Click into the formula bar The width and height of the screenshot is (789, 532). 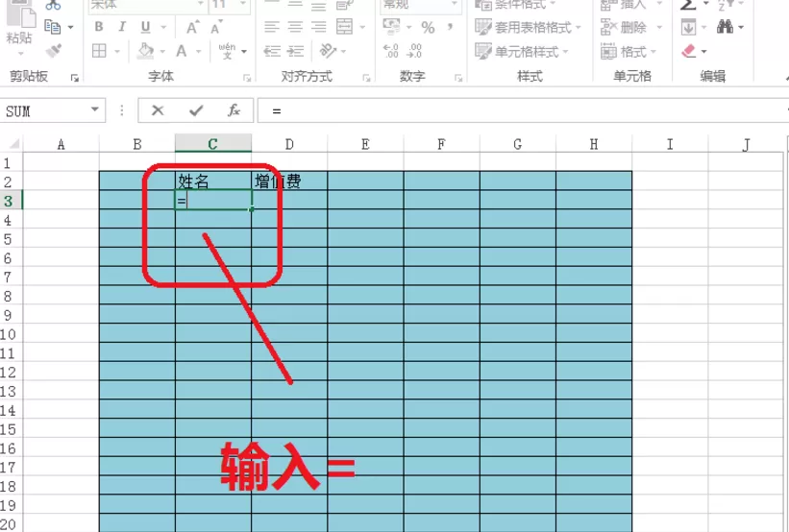pyautogui.click(x=524, y=110)
